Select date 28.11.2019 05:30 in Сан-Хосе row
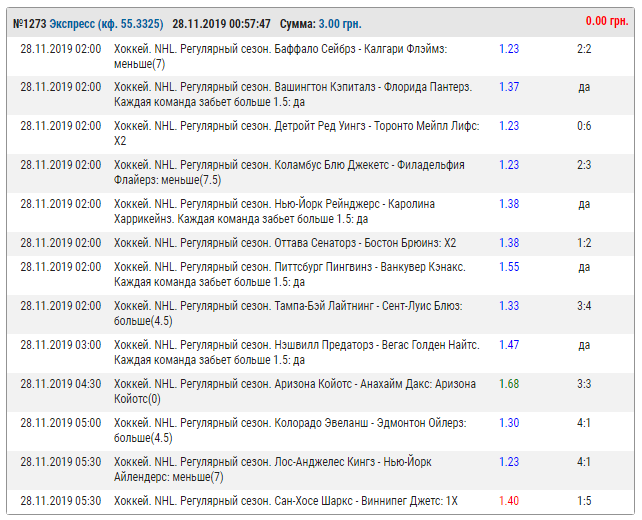 coord(61,500)
